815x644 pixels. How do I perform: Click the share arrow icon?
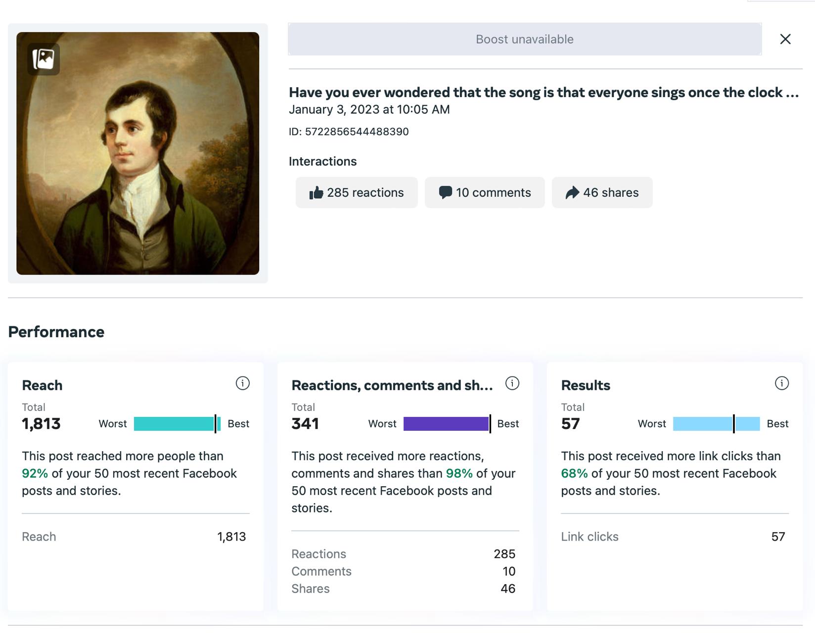(572, 192)
